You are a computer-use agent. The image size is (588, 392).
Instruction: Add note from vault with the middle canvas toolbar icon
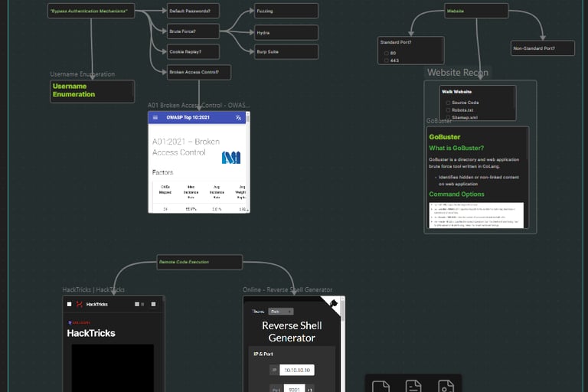click(x=413, y=387)
